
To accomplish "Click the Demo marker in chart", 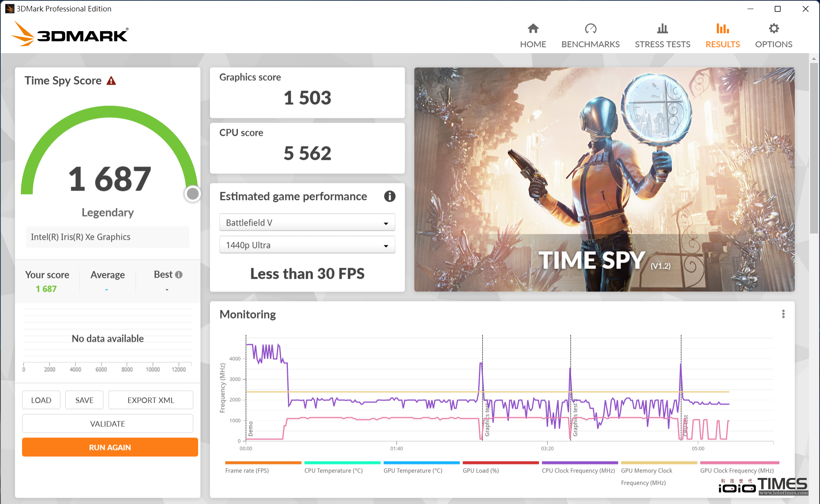I will tap(250, 428).
